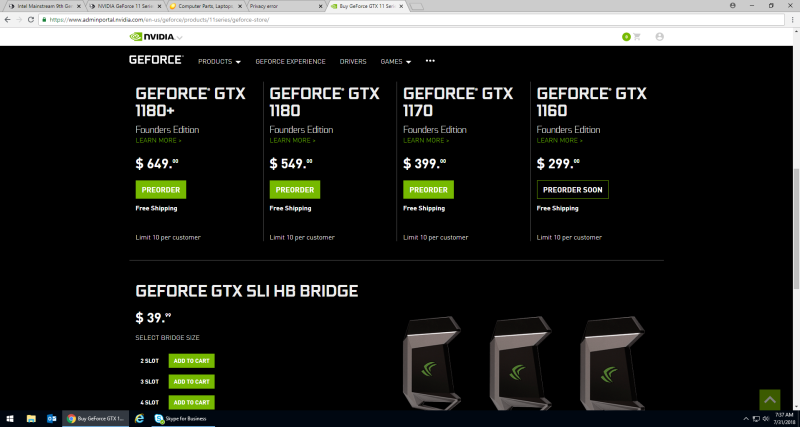Expand the chevron next to NVIDIA logo
Image resolution: width=800 pixels, height=427 pixels.
click(x=180, y=38)
